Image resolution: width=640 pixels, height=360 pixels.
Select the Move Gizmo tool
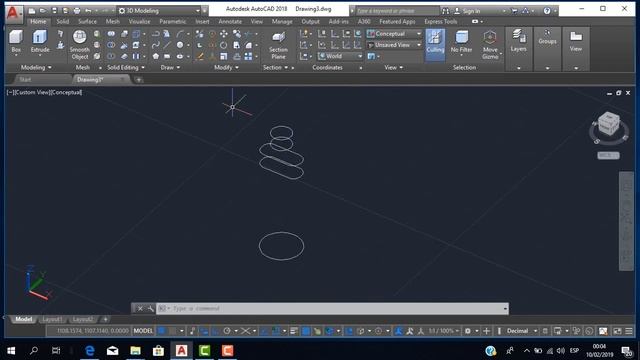490,45
